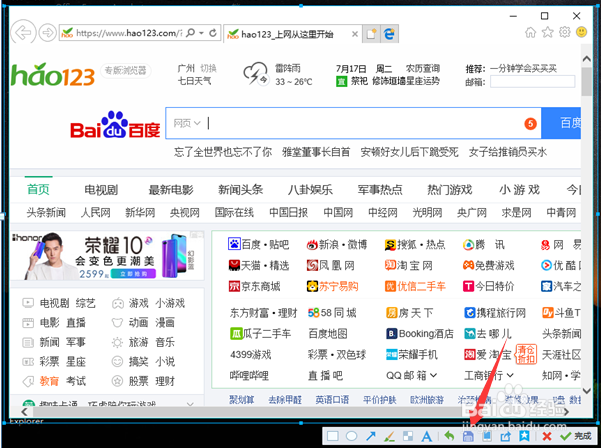The height and width of the screenshot is (448, 601).
Task: Save the screenshot with floppy icon
Action: pyautogui.click(x=468, y=436)
